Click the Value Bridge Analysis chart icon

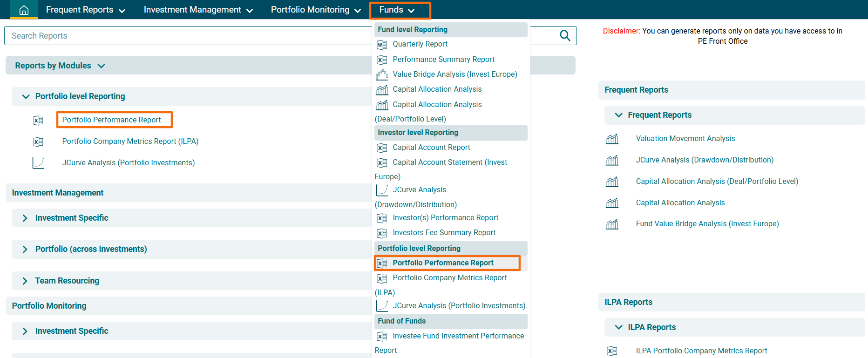tap(382, 74)
